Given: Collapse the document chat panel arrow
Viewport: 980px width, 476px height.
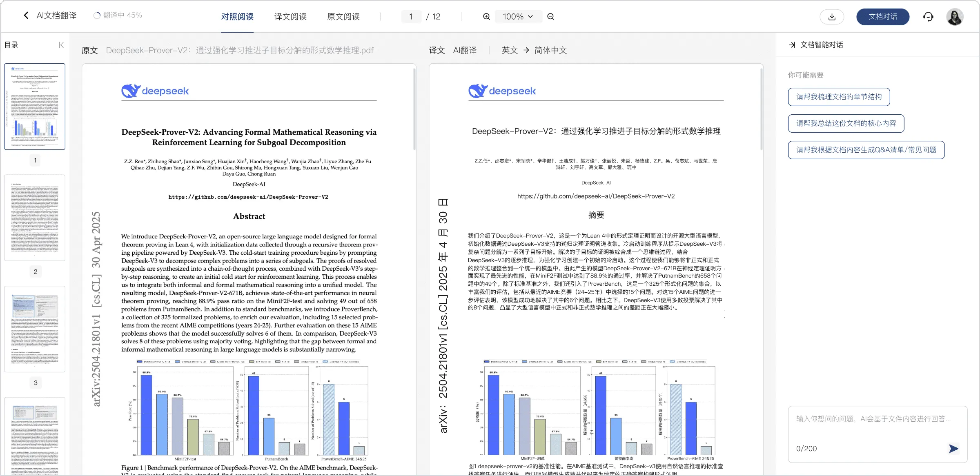Looking at the screenshot, I should pyautogui.click(x=792, y=45).
